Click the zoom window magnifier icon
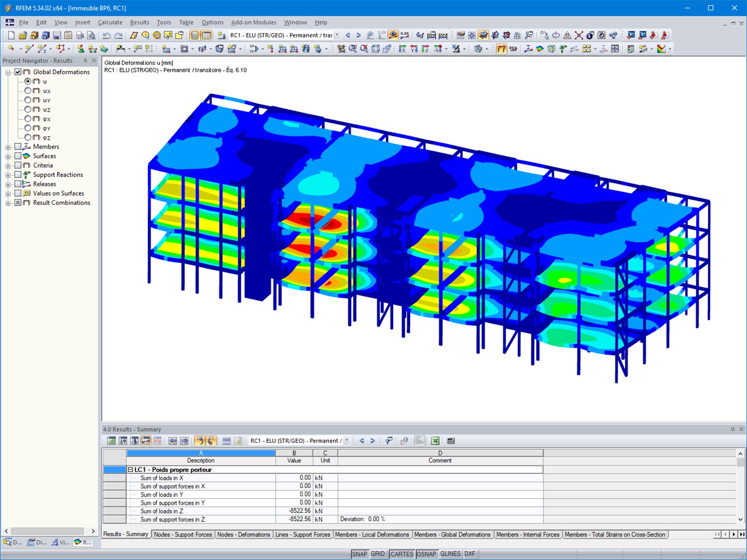747x560 pixels. pyautogui.click(x=352, y=49)
